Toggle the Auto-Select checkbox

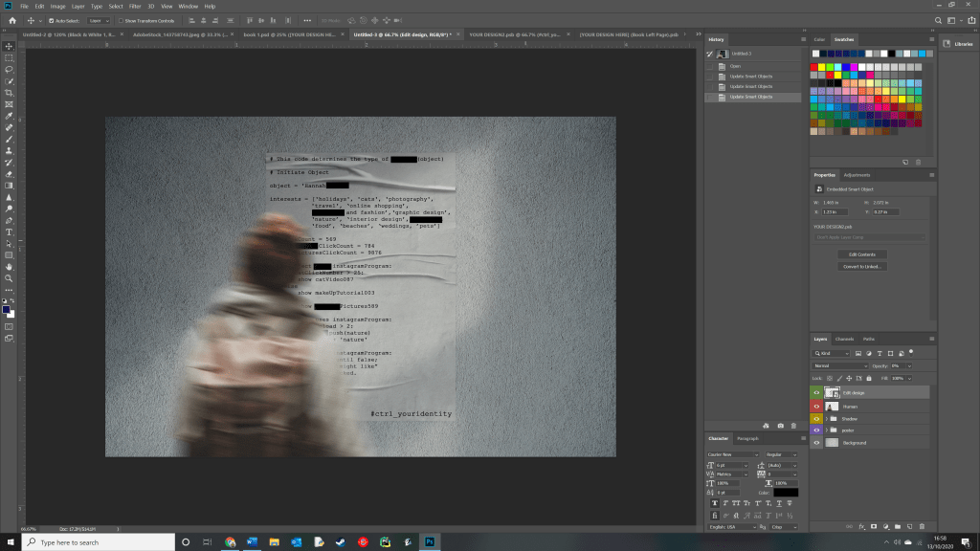tap(51, 19)
